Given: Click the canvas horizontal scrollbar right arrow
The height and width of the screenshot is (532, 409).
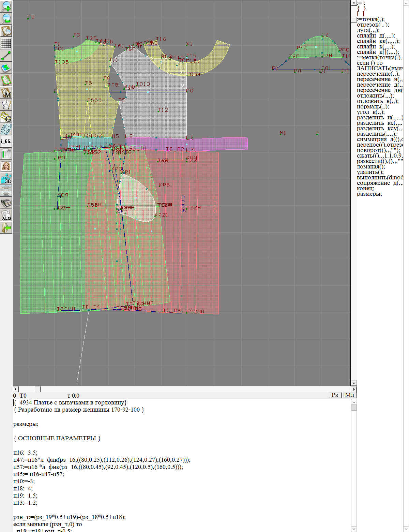Looking at the screenshot, I should [354, 389].
